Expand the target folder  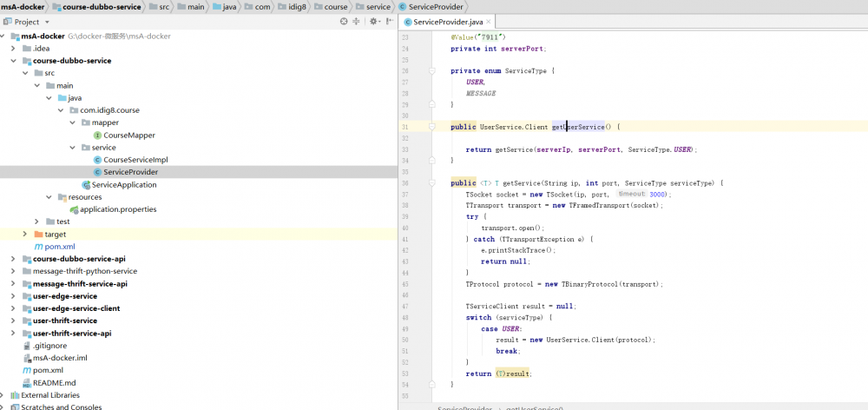(25, 234)
